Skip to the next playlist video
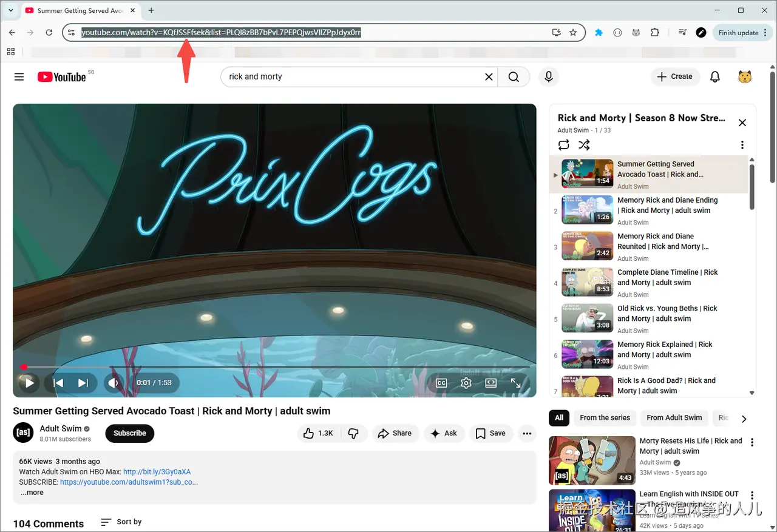Screen dimensions: 777x532 (x=83, y=383)
